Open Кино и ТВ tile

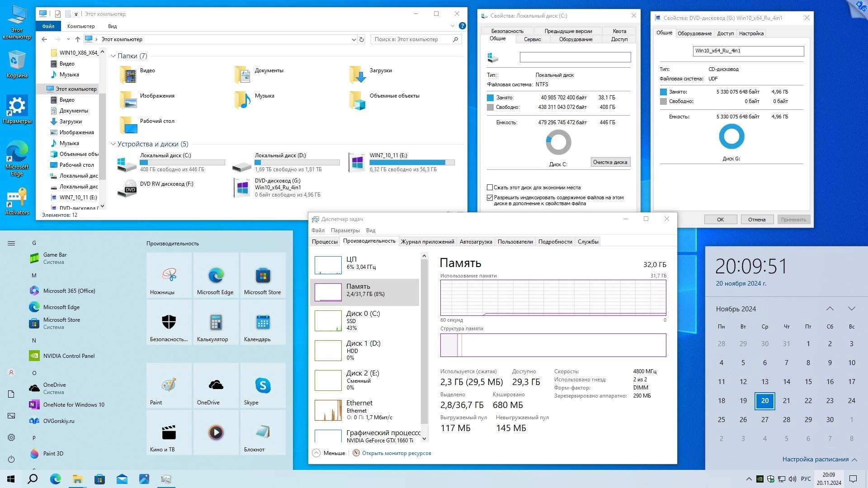point(168,432)
